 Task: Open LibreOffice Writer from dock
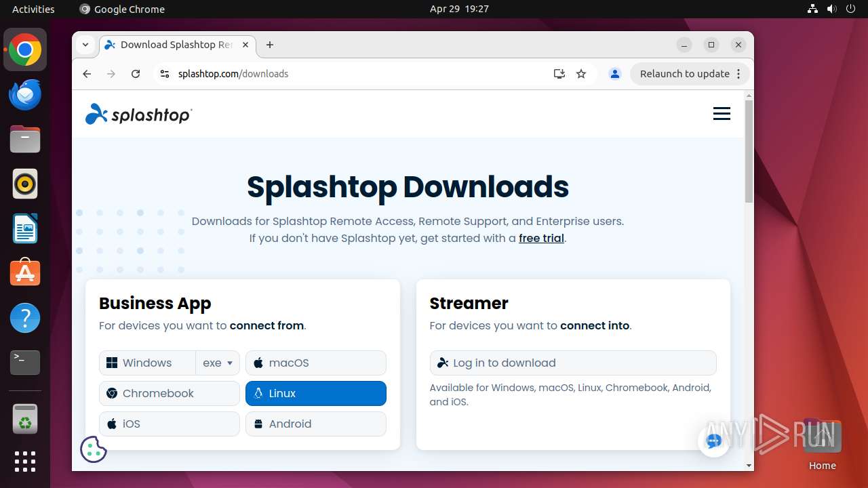point(25,228)
